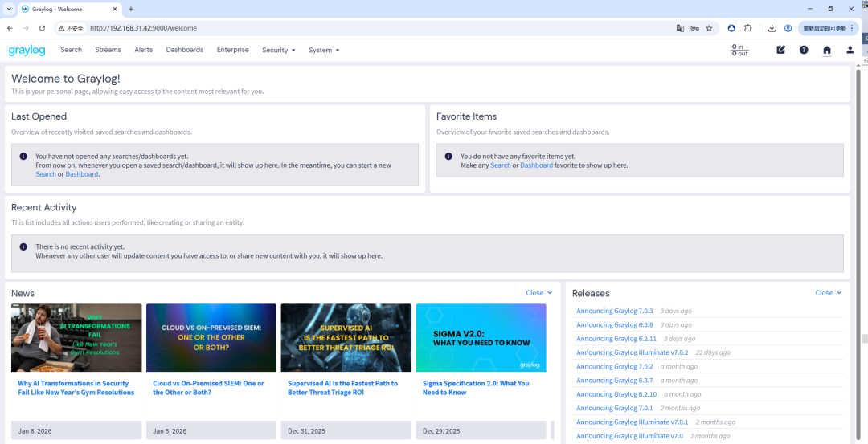This screenshot has width=868, height=444.
Task: Open the browser downloads icon
Action: click(x=772, y=28)
